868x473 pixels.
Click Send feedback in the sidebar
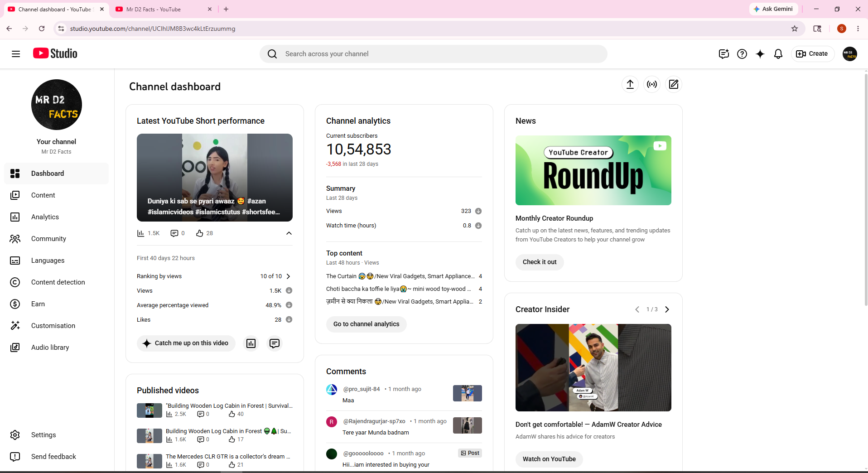57,457
